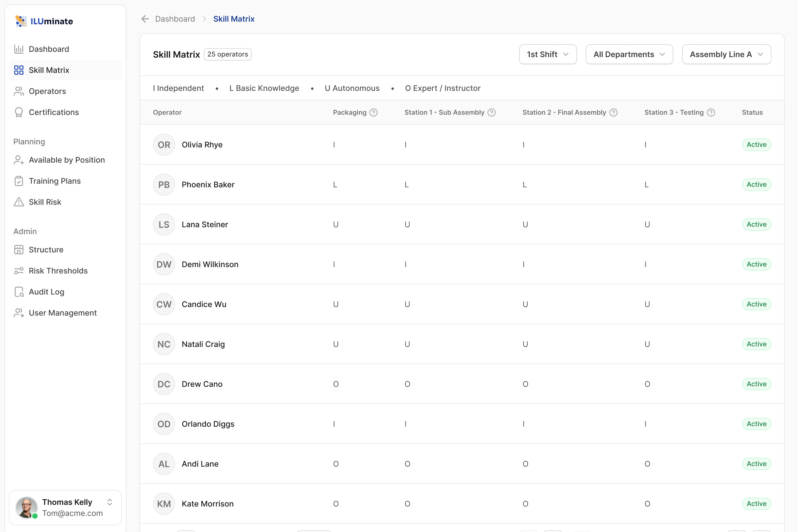
Task: Click the ILUminate logo icon
Action: click(21, 21)
